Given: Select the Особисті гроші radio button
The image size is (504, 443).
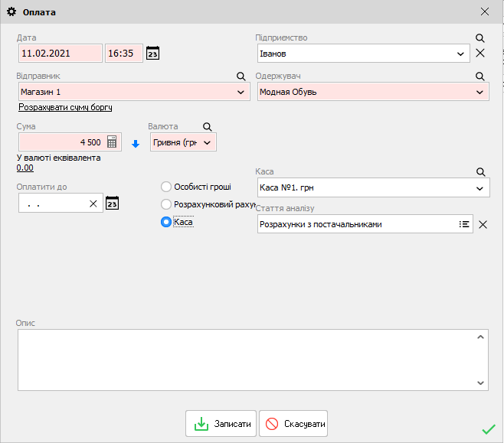Looking at the screenshot, I should (166, 187).
